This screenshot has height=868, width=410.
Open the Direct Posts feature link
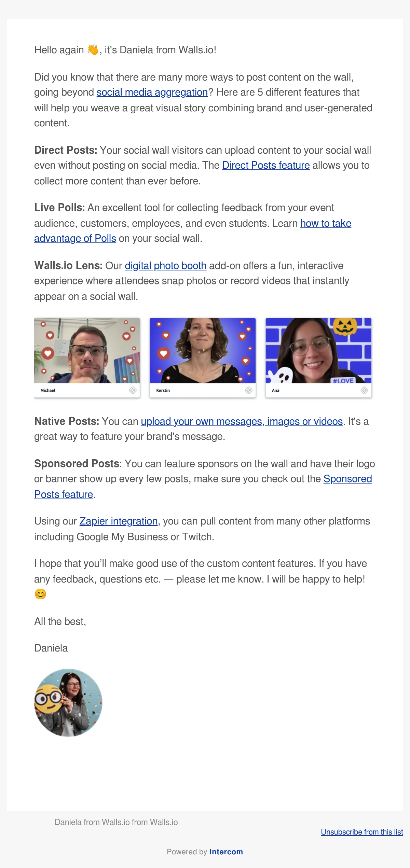click(266, 165)
